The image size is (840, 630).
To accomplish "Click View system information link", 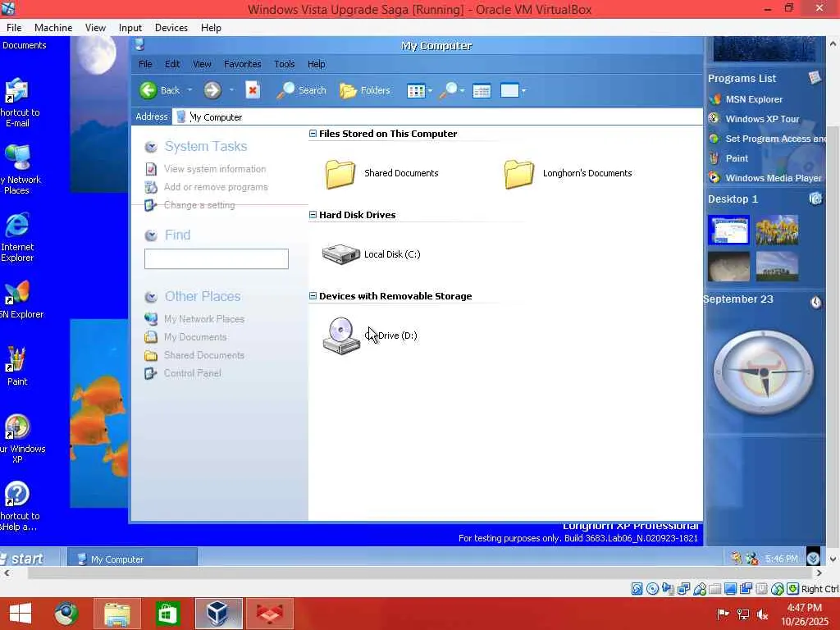I will tap(215, 169).
